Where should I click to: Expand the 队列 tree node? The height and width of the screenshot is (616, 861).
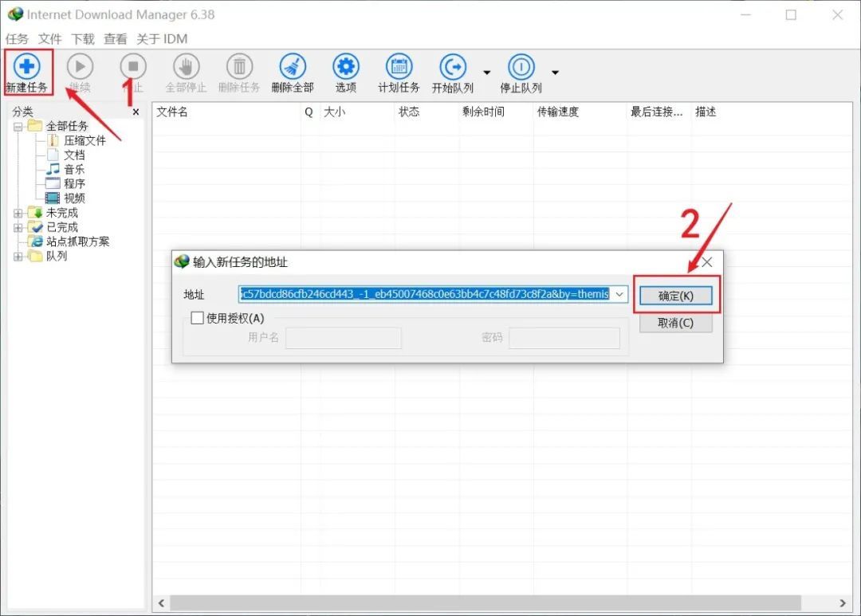point(18,257)
